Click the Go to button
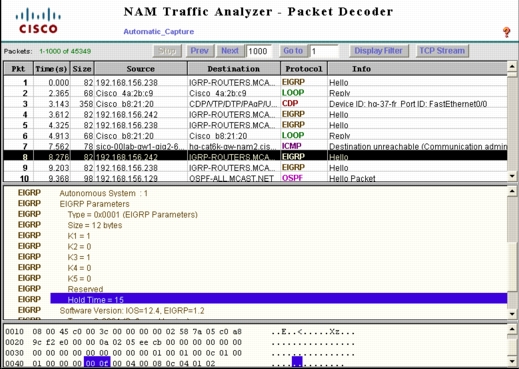Image resolution: width=519 pixels, height=369 pixels. click(x=293, y=51)
